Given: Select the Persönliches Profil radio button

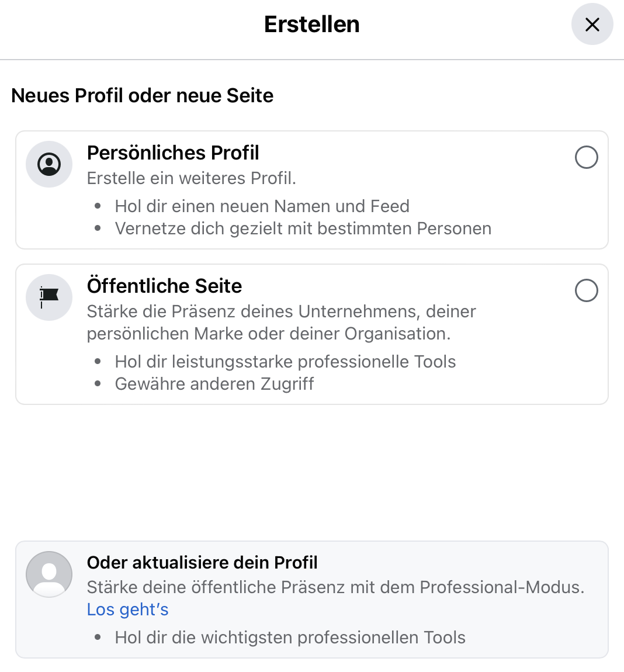Looking at the screenshot, I should 586,157.
